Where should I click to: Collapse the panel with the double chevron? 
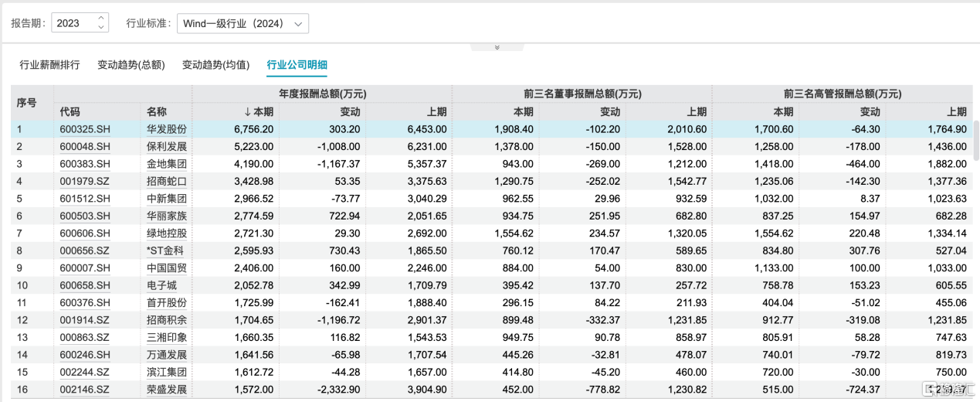pos(497,47)
